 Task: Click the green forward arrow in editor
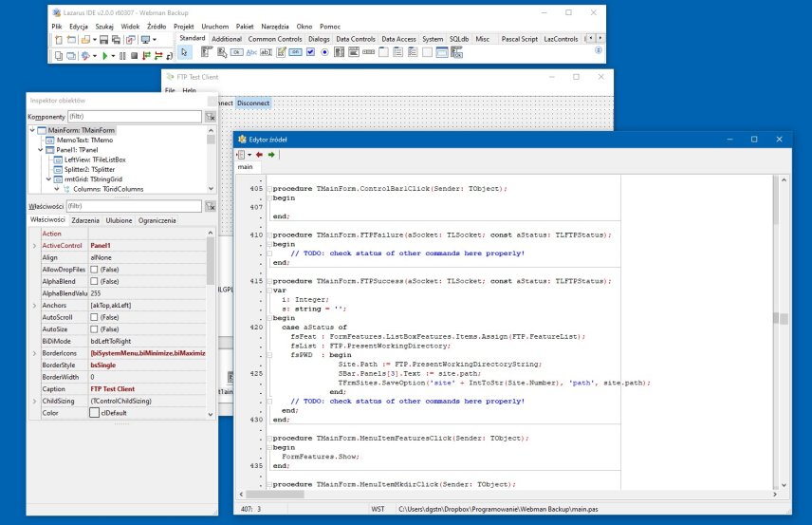point(271,155)
